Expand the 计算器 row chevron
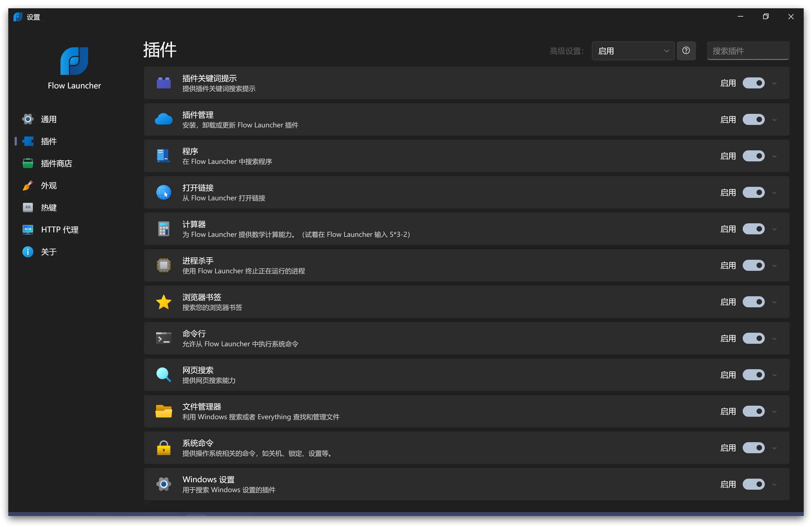This screenshot has width=812, height=527. pos(774,229)
